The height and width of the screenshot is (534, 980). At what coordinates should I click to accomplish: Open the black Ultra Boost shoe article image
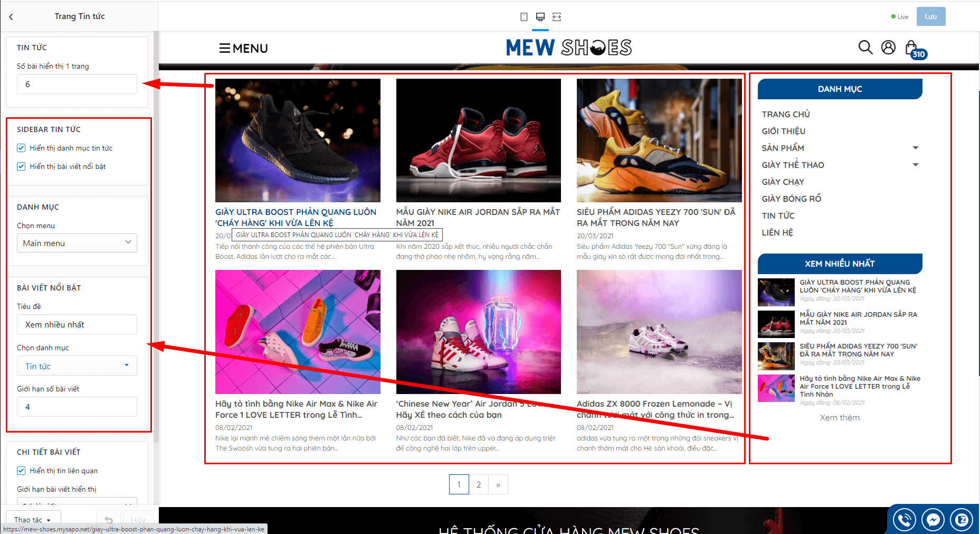tap(298, 140)
